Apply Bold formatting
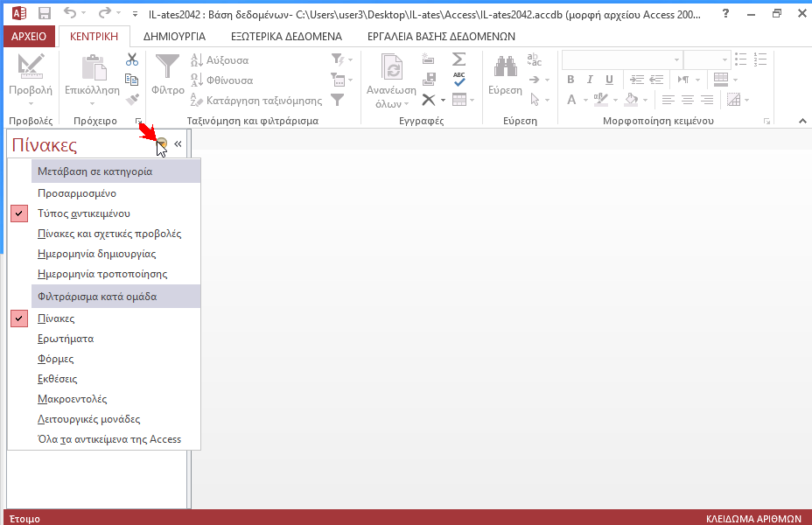Viewport: 812px width, 525px height. tap(570, 80)
